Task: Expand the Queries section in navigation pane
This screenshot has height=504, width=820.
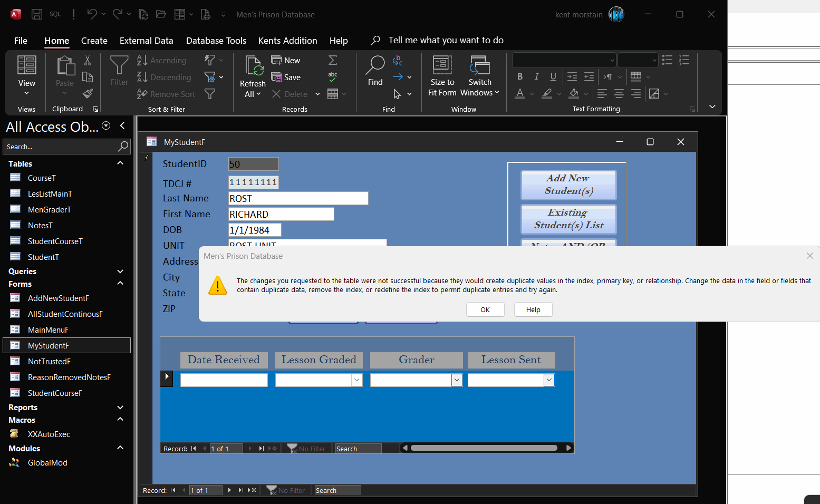Action: pyautogui.click(x=120, y=271)
